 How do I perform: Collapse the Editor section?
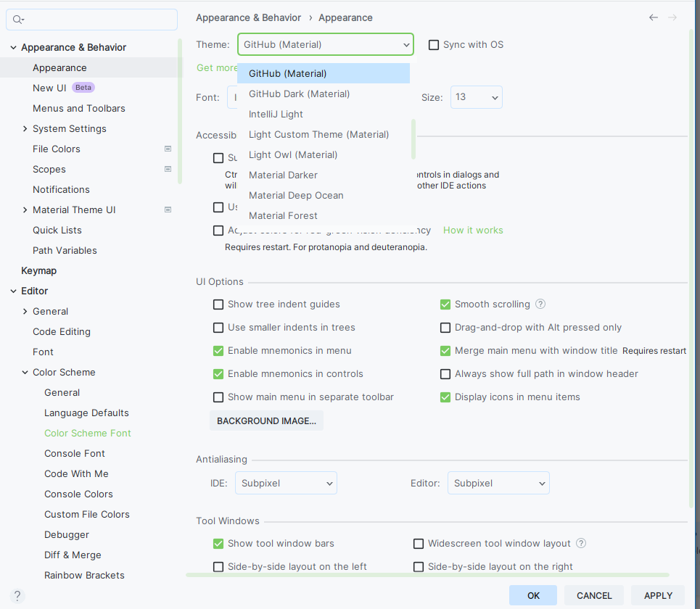(13, 291)
